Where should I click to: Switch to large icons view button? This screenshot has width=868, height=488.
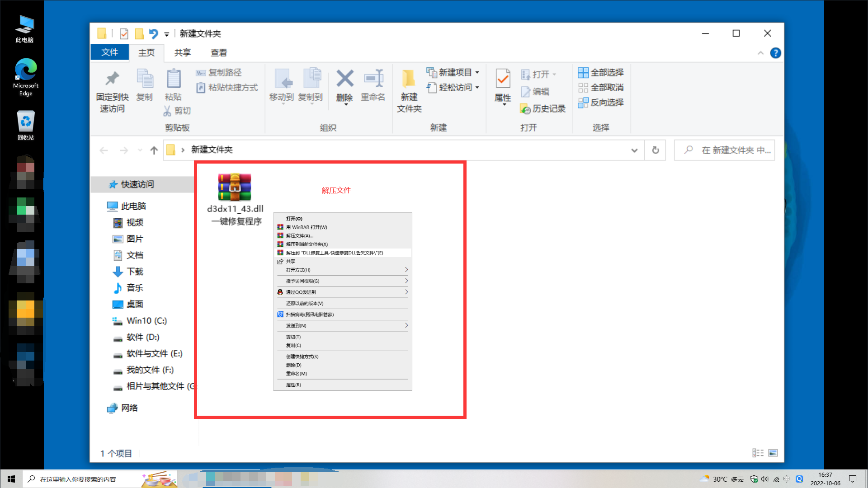[x=773, y=453]
